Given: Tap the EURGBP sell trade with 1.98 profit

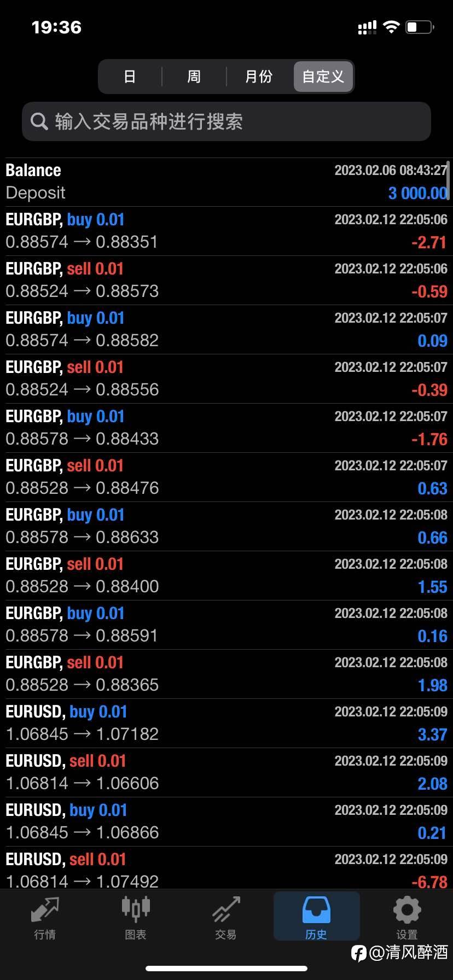Looking at the screenshot, I should pyautogui.click(x=226, y=674).
